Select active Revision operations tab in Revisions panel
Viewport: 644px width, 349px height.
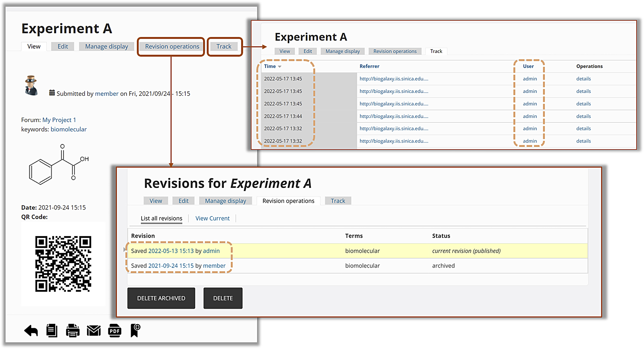(x=288, y=201)
